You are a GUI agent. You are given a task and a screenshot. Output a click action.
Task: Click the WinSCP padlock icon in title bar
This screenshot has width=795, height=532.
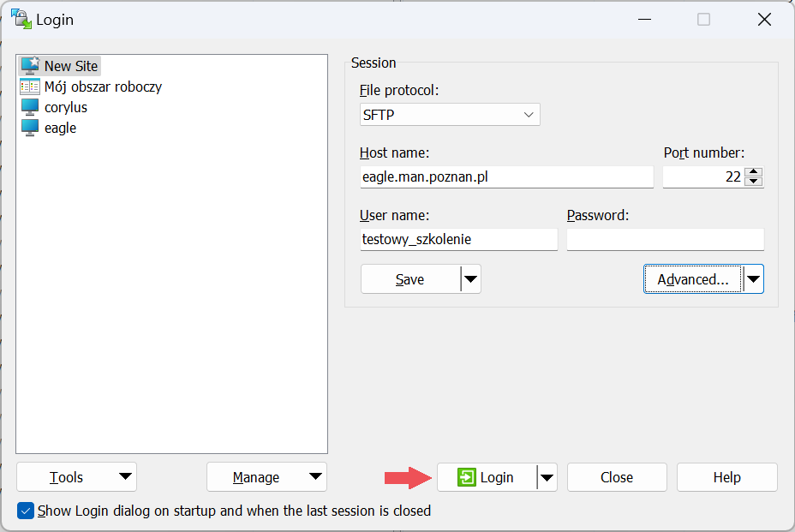tap(21, 19)
